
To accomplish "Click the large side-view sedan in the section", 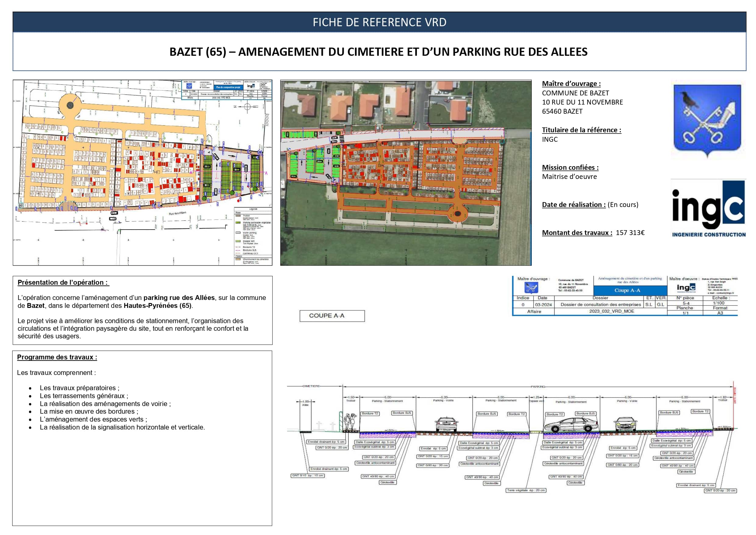I will (571, 425).
